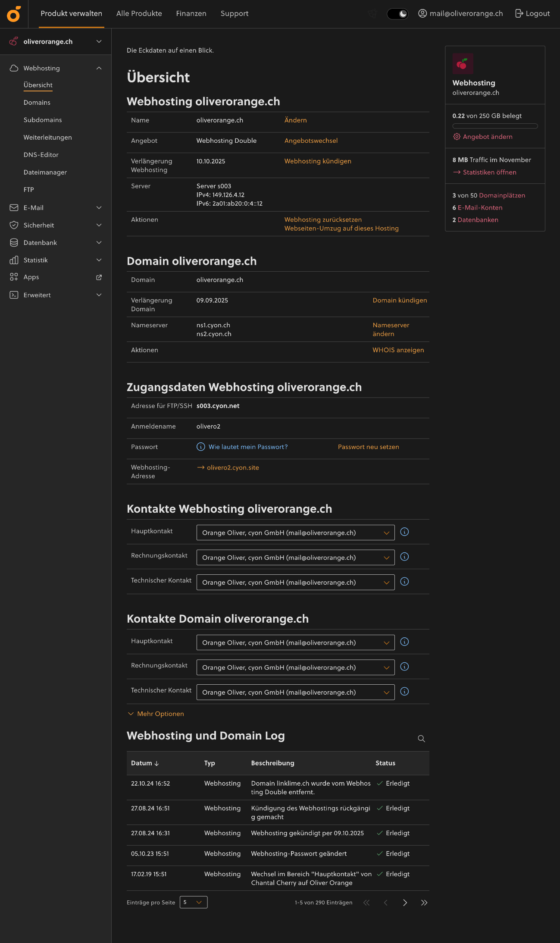
Task: Click info icon for Webhosting Technischer Kontakt
Action: 404,582
